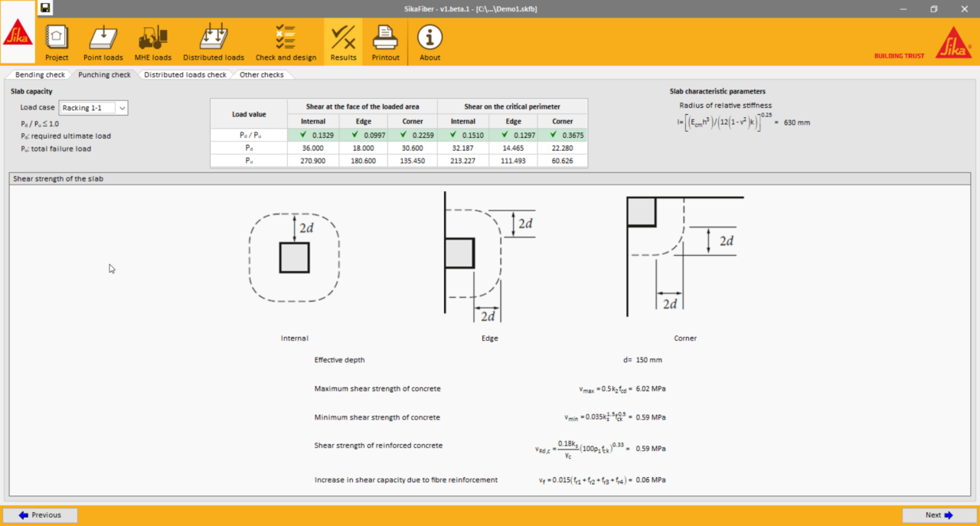Open the MHE loads forklift icon
The width and height of the screenshot is (980, 526).
pyautogui.click(x=152, y=43)
